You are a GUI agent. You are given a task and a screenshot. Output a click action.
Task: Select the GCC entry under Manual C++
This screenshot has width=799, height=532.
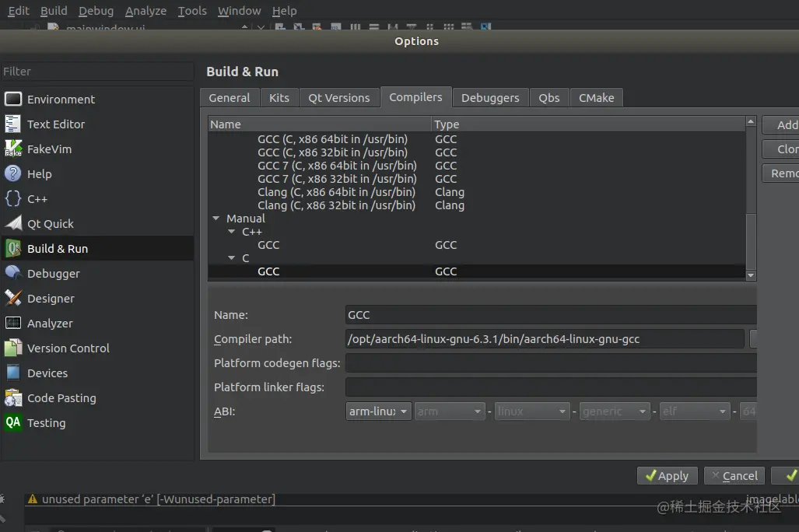click(476, 245)
